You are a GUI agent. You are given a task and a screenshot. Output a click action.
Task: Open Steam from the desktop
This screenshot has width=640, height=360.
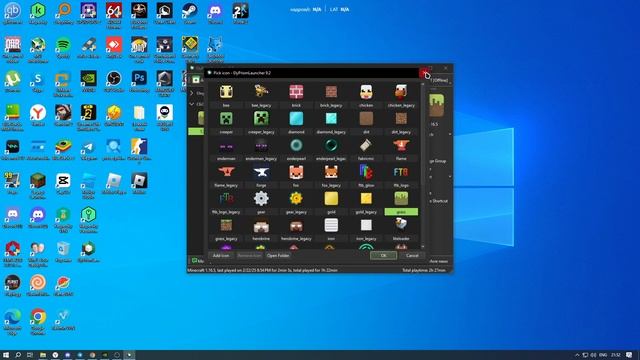pos(190,13)
